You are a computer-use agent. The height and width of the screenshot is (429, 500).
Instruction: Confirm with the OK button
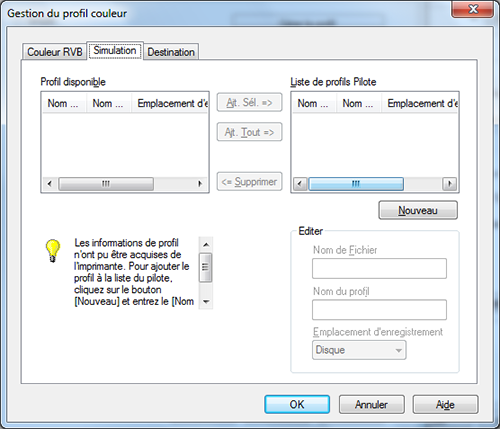297,404
